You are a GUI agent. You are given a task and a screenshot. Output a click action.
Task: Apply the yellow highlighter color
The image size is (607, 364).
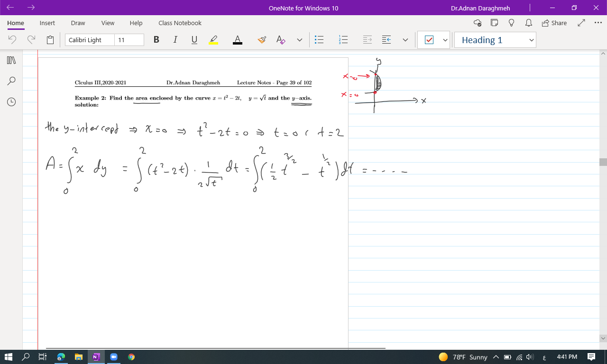click(x=213, y=40)
